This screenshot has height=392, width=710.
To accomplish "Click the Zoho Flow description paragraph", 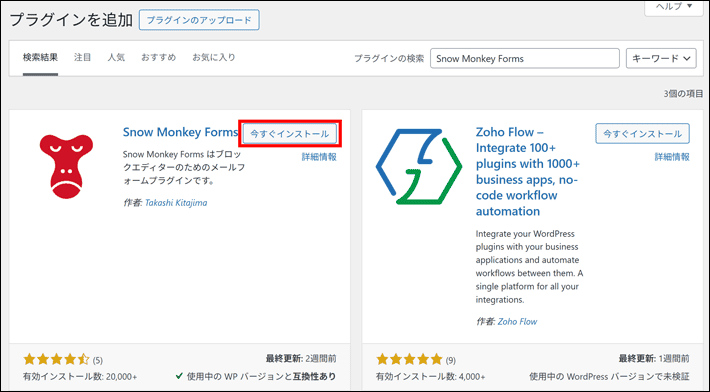I will pos(529,267).
